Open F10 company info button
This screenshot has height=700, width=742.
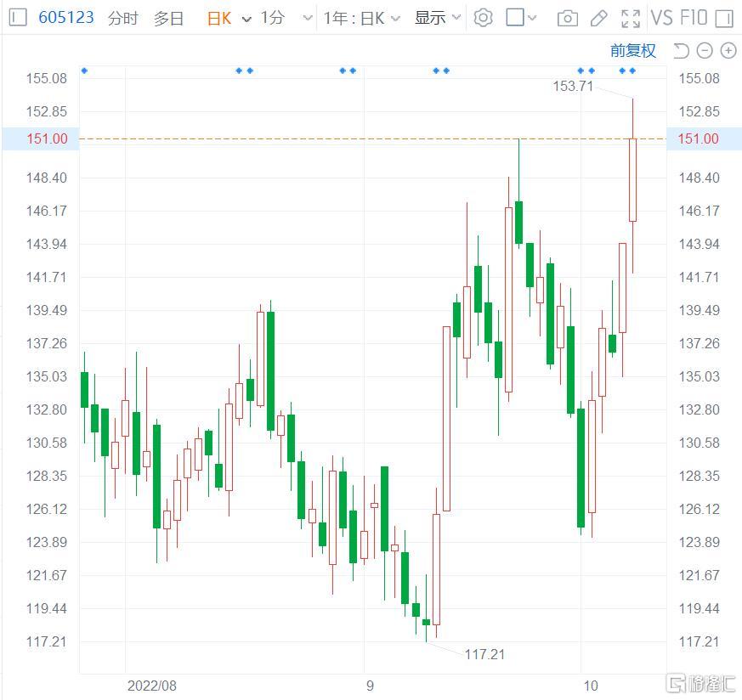click(x=694, y=18)
